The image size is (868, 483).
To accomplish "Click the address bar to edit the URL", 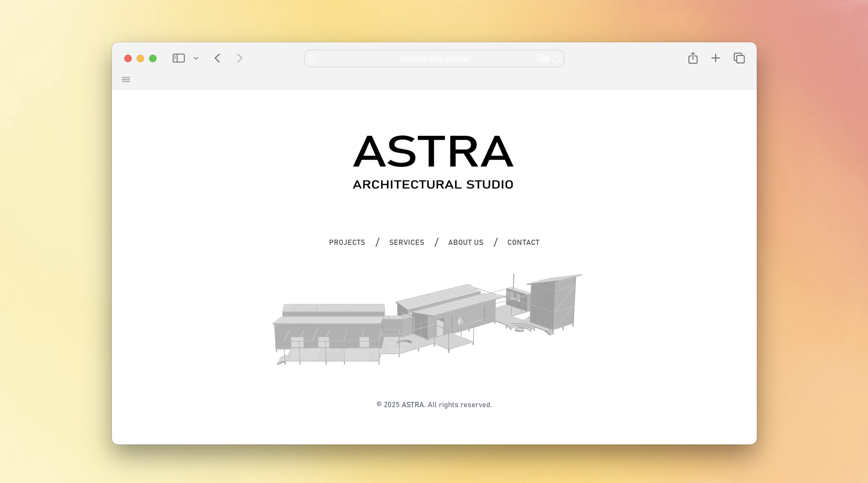I will [434, 58].
